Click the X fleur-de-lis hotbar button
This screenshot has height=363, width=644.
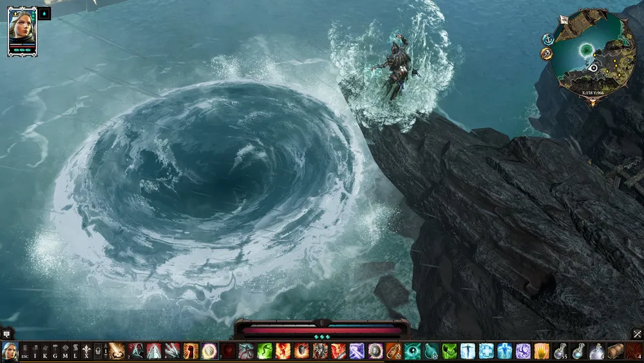pyautogui.click(x=86, y=351)
